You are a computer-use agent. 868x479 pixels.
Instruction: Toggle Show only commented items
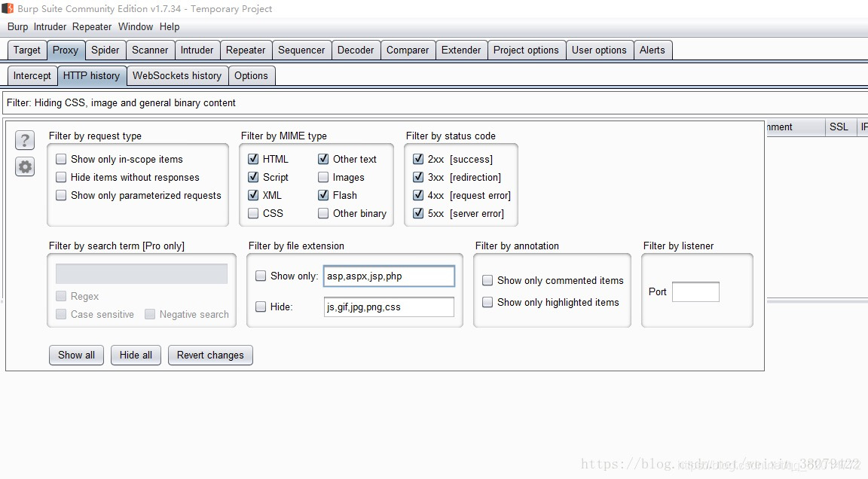(x=487, y=280)
